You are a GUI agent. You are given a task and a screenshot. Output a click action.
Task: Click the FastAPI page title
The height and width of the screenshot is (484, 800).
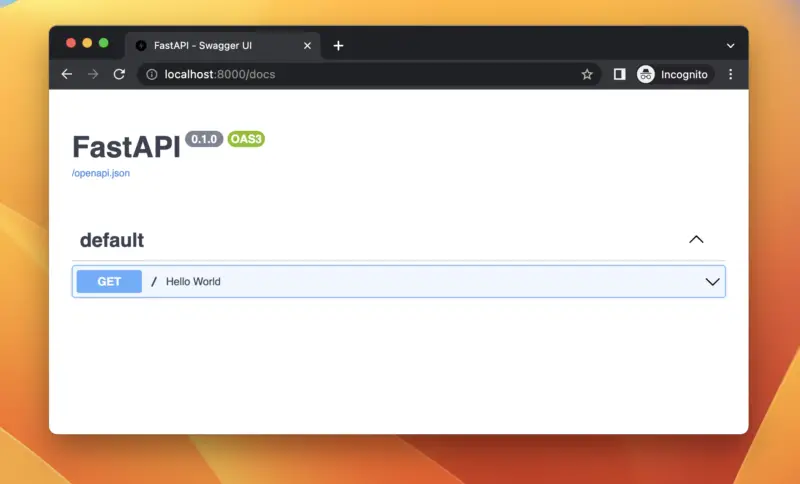click(127, 147)
